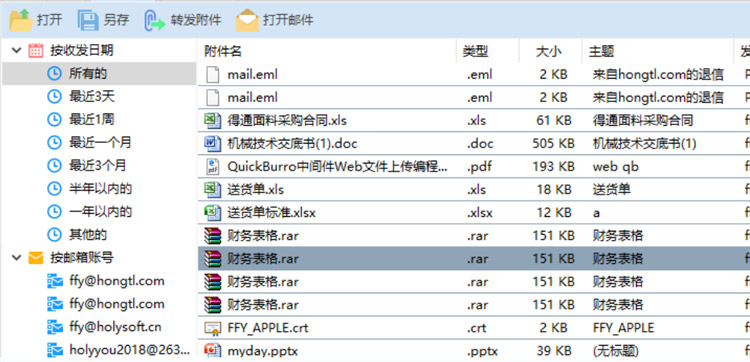The width and height of the screenshot is (750, 362).
Task: Select the 所有的 date filter
Action: click(88, 74)
